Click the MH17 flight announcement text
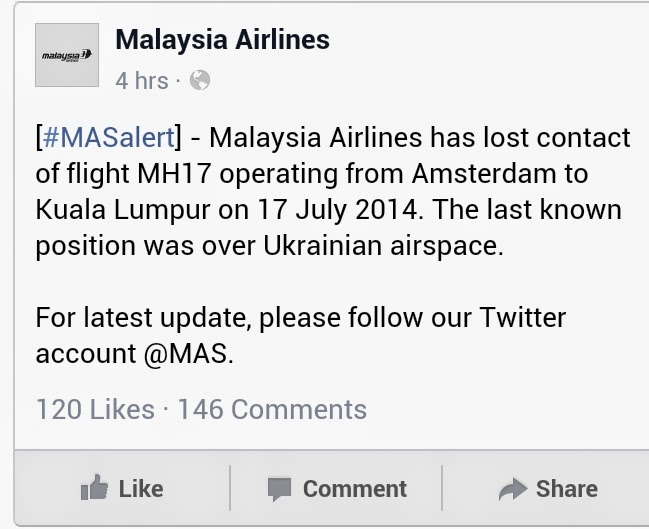Image resolution: width=649 pixels, height=529 pixels. point(333,192)
